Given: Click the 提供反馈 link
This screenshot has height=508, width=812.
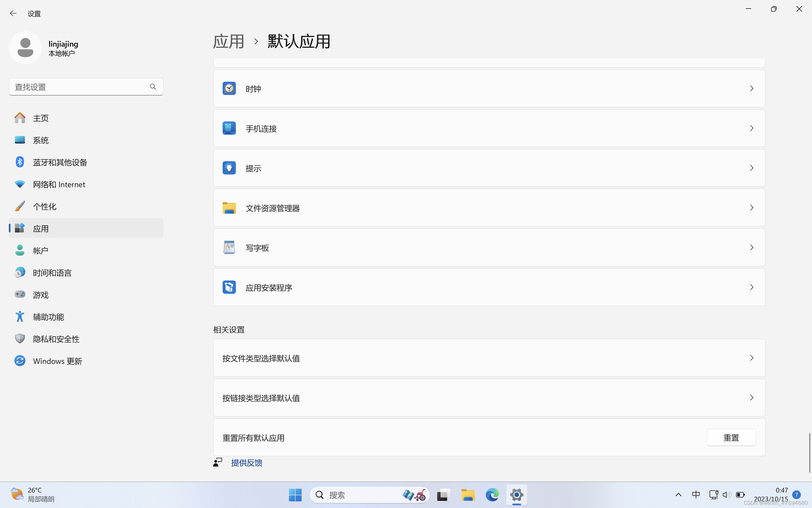Looking at the screenshot, I should 246,463.
